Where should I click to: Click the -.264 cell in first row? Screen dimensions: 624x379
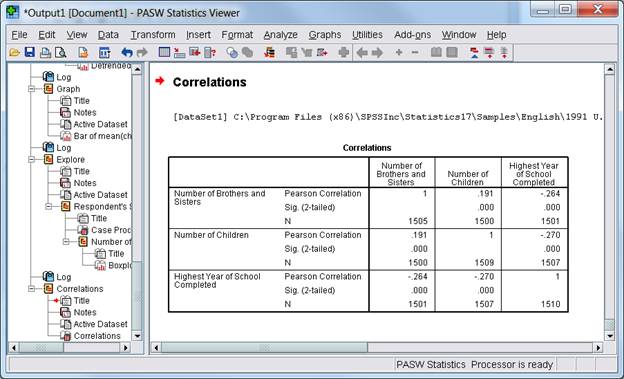[x=550, y=193]
